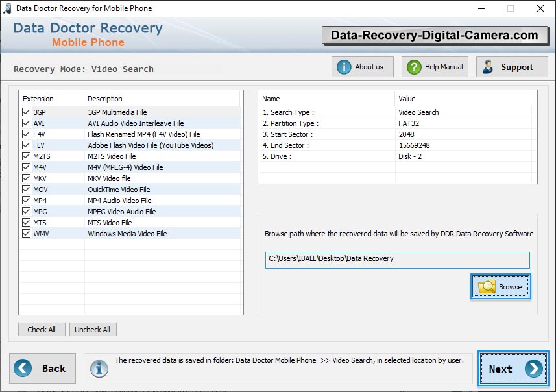Uncheck the MPG extension checkbox
Image resolution: width=556 pixels, height=392 pixels.
coord(26,211)
